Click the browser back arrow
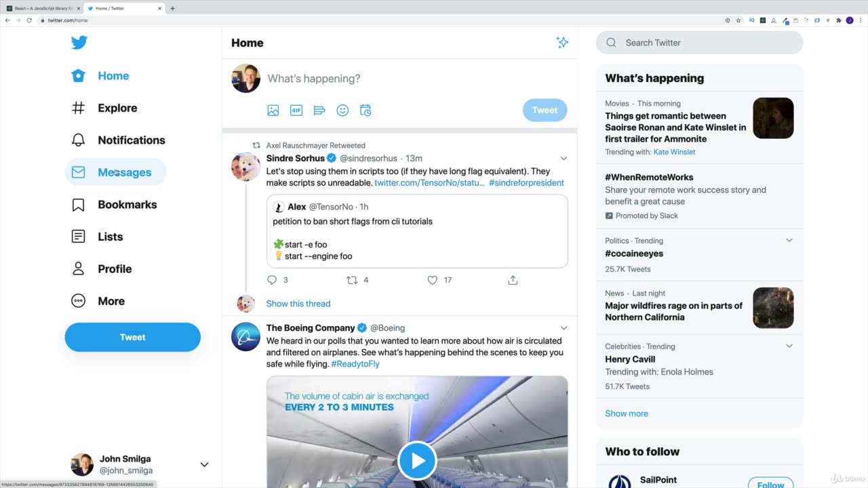 [7, 20]
